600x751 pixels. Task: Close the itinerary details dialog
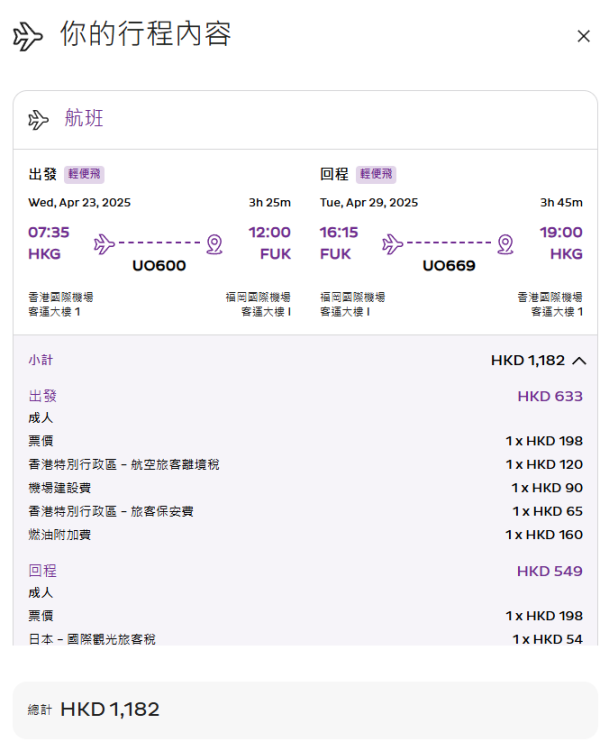pos(583,36)
